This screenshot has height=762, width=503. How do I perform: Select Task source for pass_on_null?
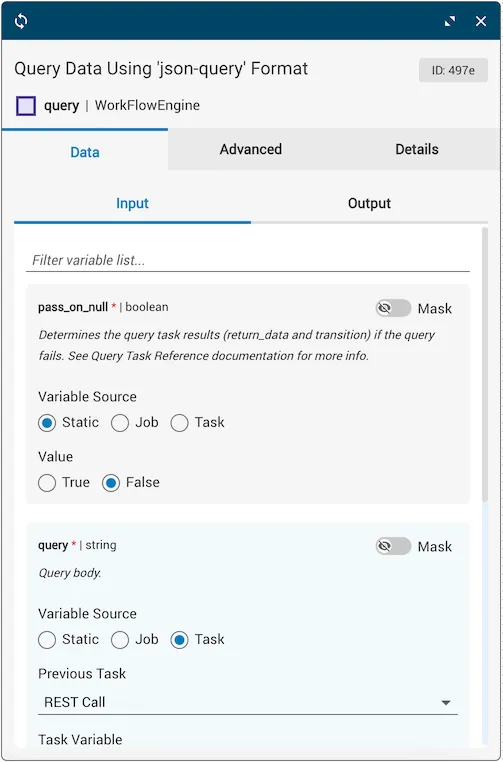(179, 423)
